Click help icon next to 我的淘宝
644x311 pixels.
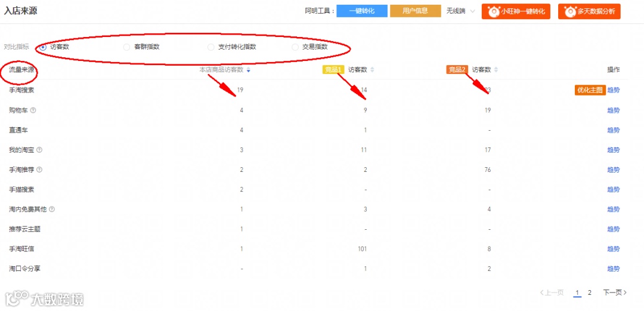(x=39, y=150)
